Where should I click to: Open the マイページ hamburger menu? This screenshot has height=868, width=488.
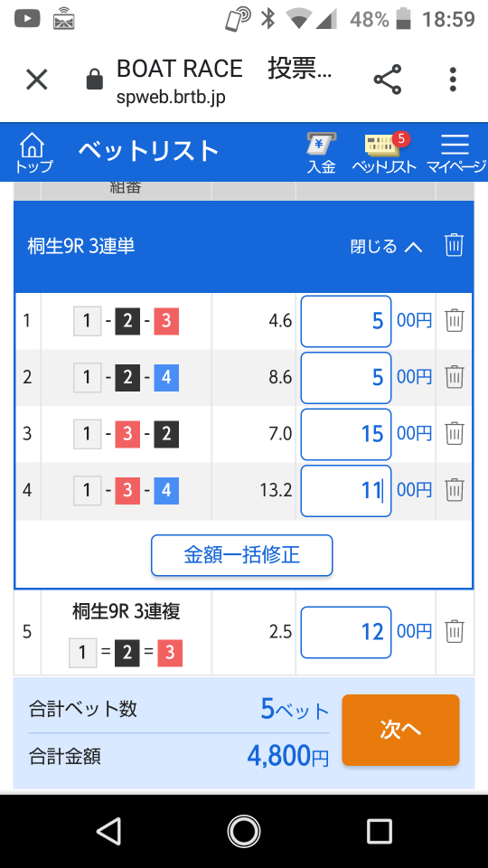pyautogui.click(x=455, y=153)
